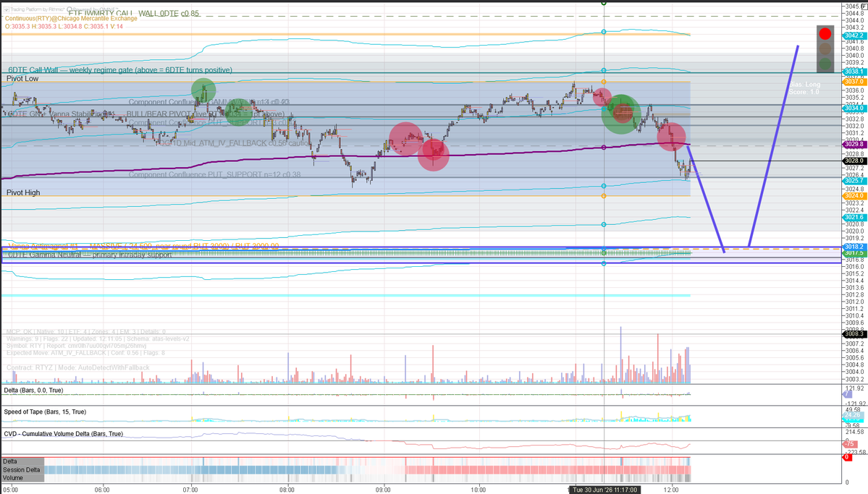Select the 3021.6 cyan price label
Screen dimensions: 868x494
854,218
